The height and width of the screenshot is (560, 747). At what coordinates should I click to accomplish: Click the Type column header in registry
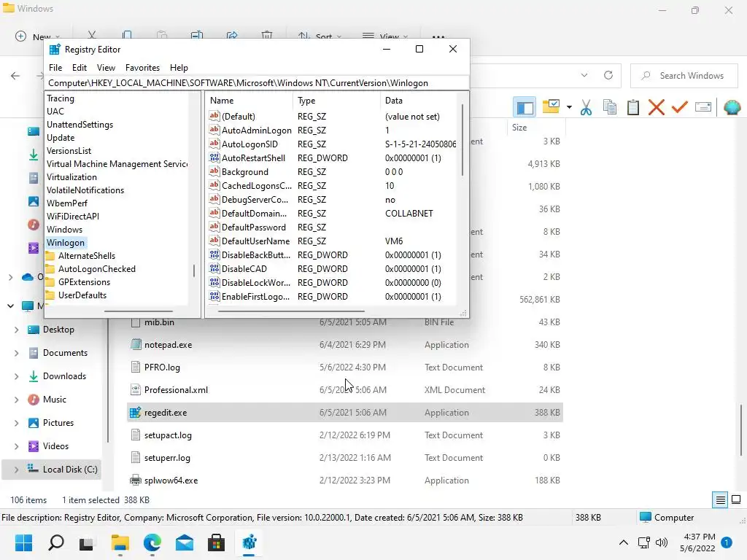pos(336,101)
